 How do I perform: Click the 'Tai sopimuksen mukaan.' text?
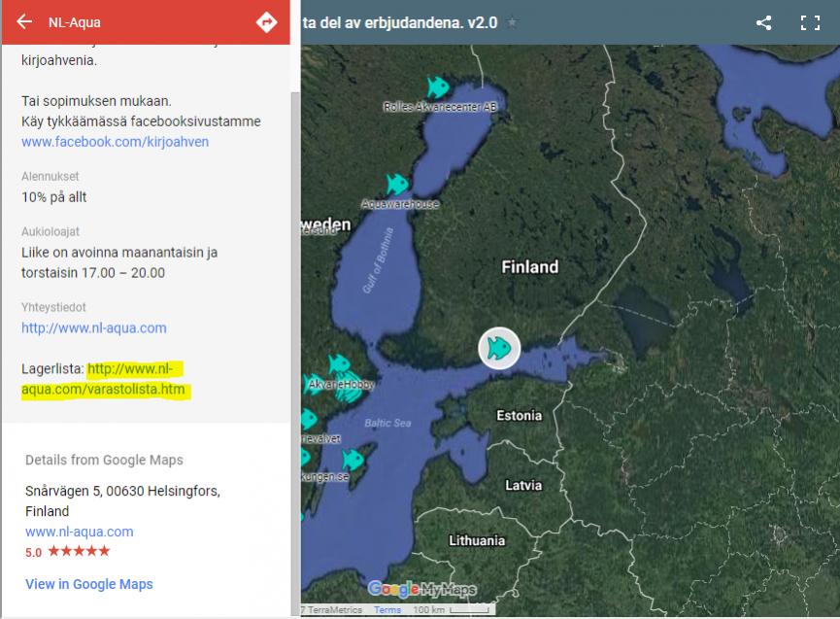coord(96,101)
